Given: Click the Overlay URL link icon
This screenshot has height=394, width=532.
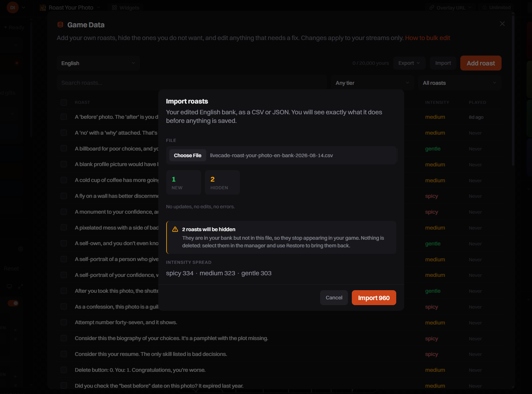Looking at the screenshot, I should point(431,8).
